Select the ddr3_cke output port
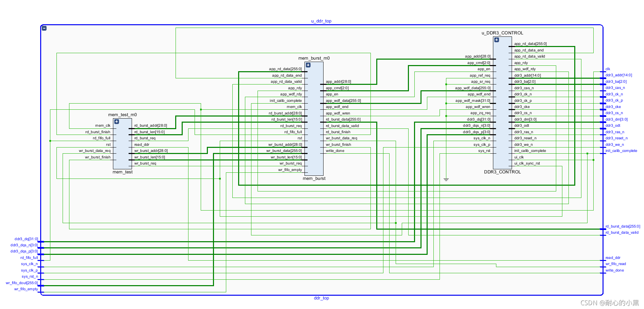 click(x=613, y=107)
